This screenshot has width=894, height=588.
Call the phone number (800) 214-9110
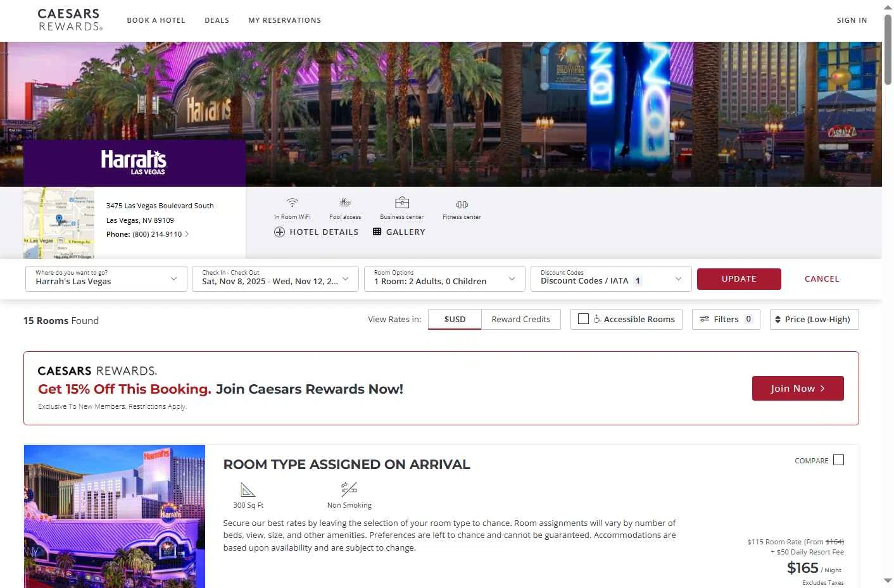(157, 234)
